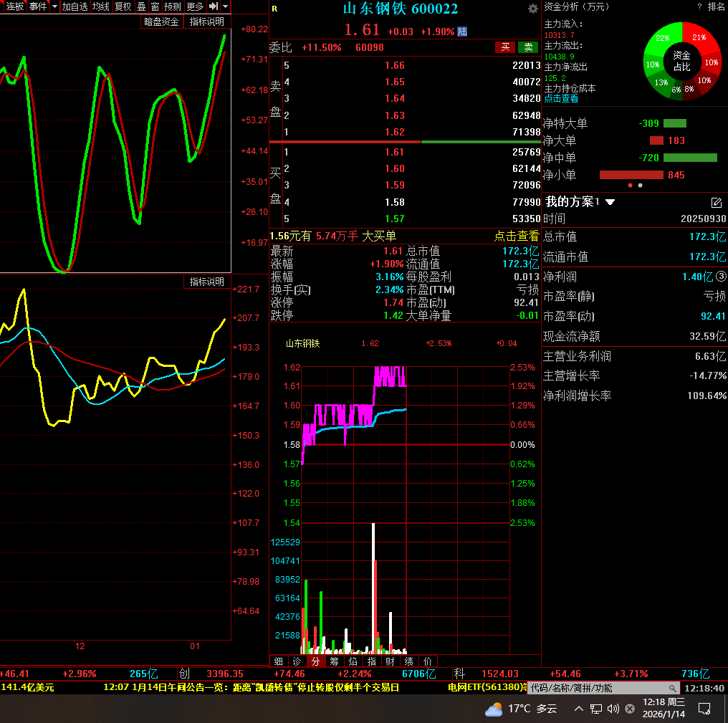The height and width of the screenshot is (723, 728).
Task: Click 加自选 to add to watchlist
Action: [75, 6]
